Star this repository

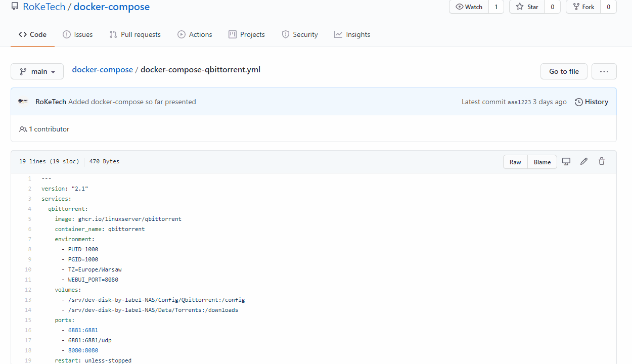[x=527, y=7]
